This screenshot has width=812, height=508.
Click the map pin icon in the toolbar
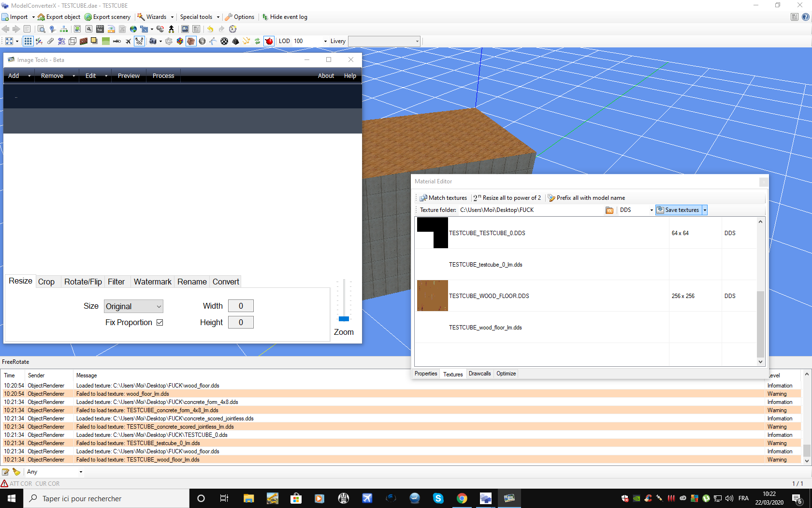pyautogui.click(x=52, y=29)
